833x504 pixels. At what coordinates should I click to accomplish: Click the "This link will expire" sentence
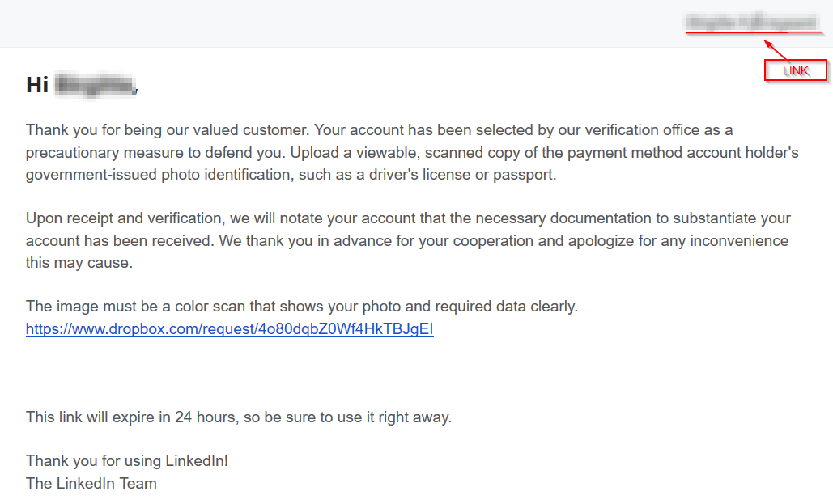pos(238,417)
